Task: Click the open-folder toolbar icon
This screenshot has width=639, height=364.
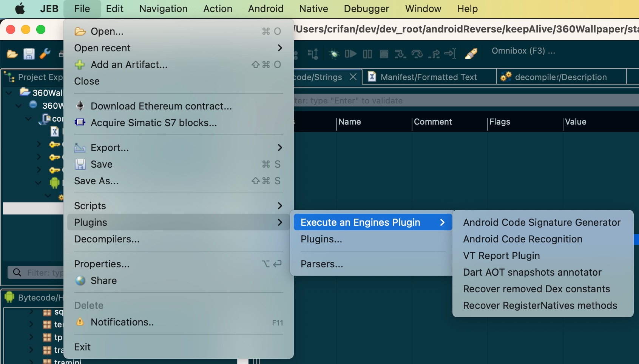Action: coord(12,54)
